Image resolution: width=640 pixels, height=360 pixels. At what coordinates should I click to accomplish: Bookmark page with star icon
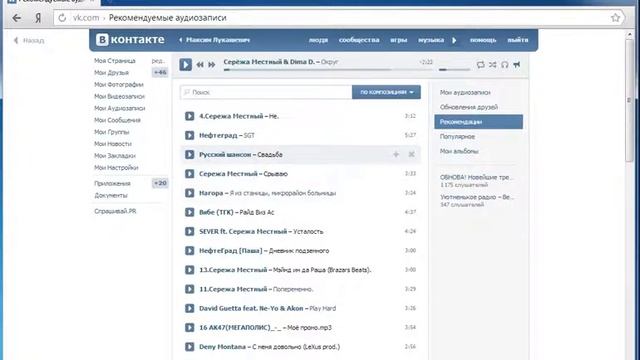tap(616, 18)
